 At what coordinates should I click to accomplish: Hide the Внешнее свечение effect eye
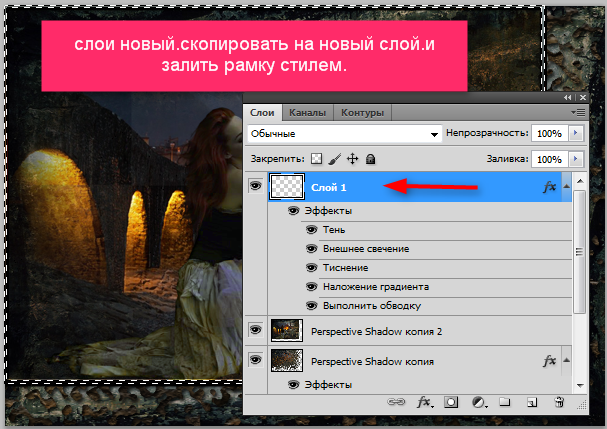[312, 249]
